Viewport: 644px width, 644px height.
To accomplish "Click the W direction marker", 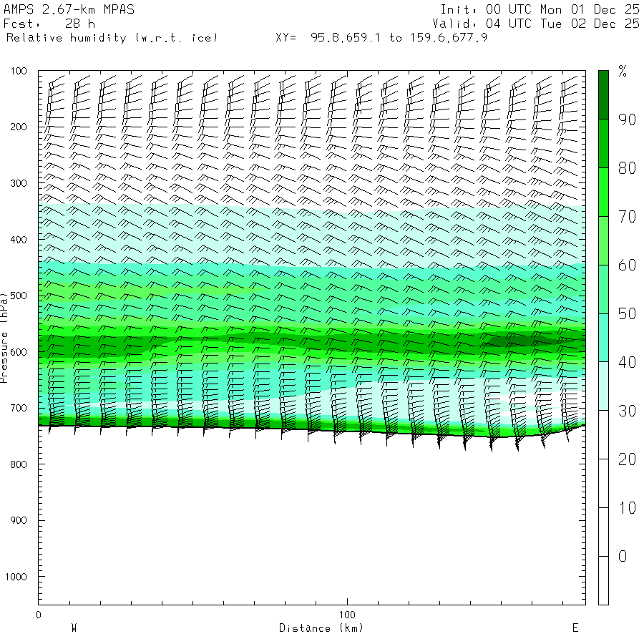I will click(74, 628).
